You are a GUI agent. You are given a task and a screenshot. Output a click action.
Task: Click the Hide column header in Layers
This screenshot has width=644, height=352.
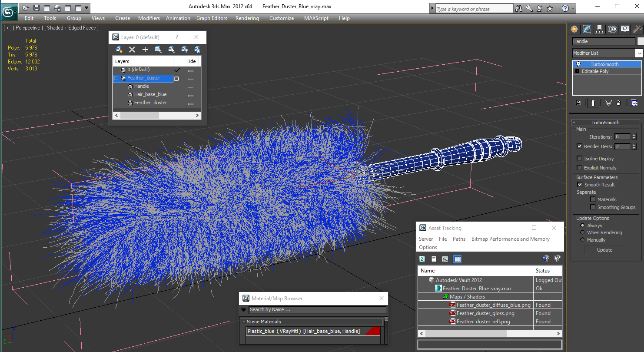tap(191, 61)
